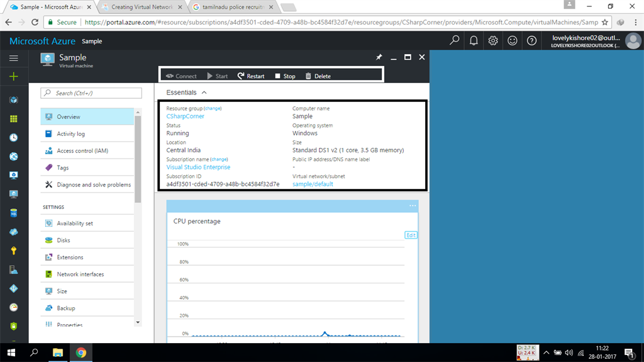The image size is (644, 362).
Task: Click Connect in the VM toolbar
Action: pos(181,76)
